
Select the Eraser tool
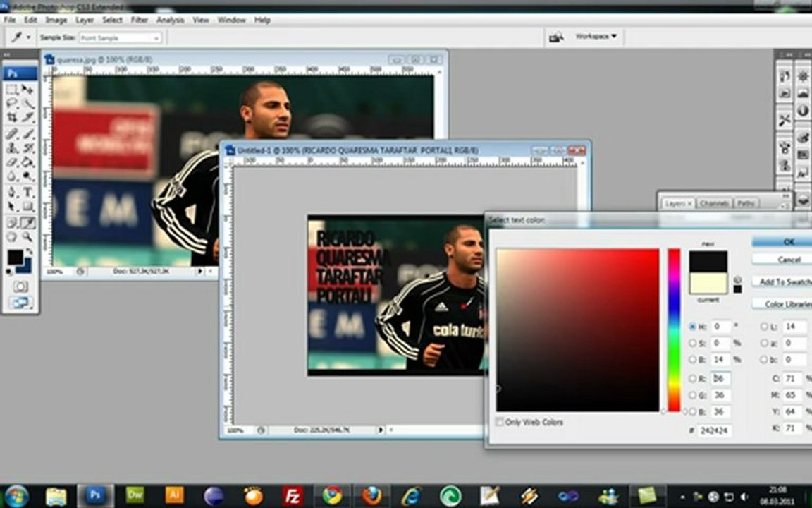(12, 162)
